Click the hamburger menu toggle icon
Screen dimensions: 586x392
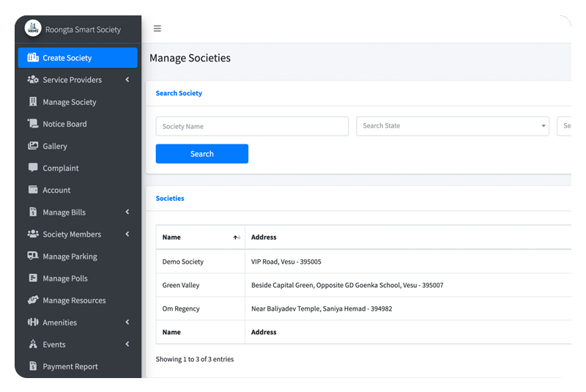tap(157, 29)
